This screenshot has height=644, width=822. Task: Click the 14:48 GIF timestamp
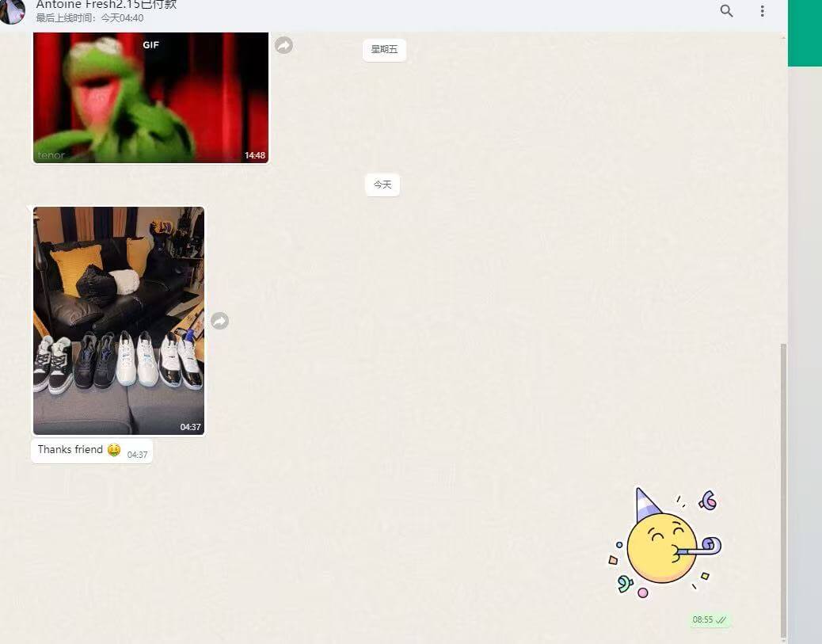coord(255,155)
